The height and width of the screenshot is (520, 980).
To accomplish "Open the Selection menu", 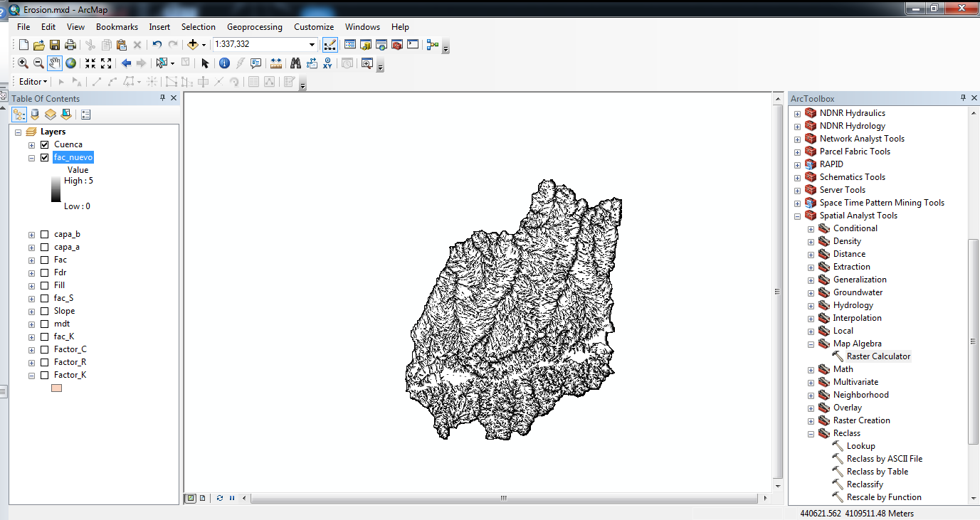I will click(x=198, y=26).
